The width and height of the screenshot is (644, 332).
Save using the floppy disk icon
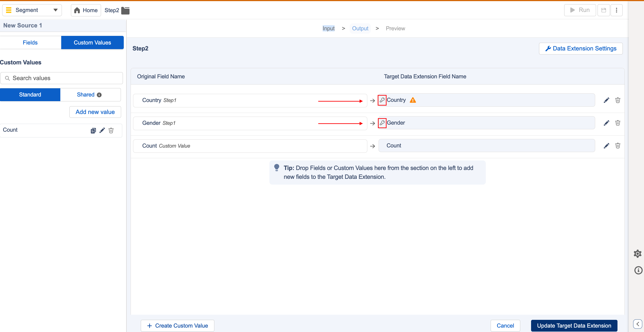click(604, 10)
